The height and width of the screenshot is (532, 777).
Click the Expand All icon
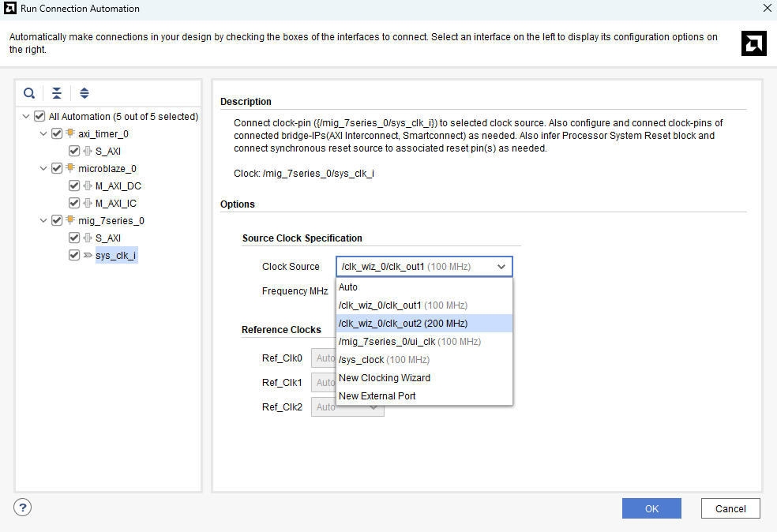84,93
